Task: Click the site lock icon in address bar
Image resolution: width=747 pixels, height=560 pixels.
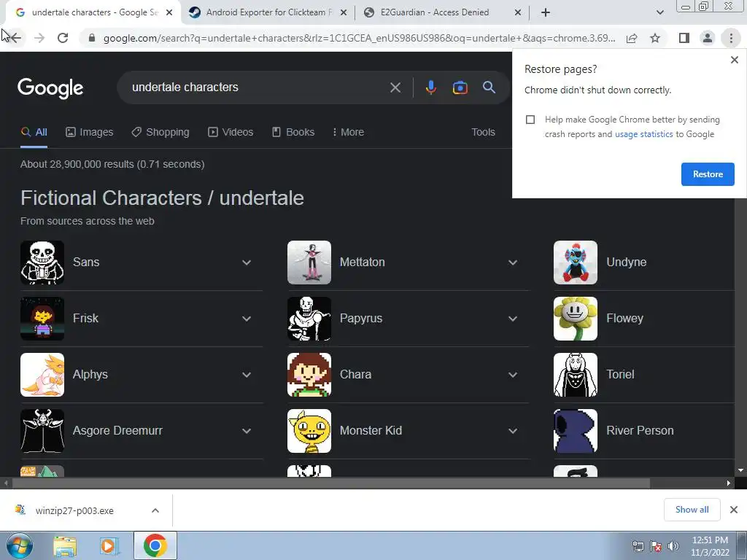Action: click(x=93, y=38)
